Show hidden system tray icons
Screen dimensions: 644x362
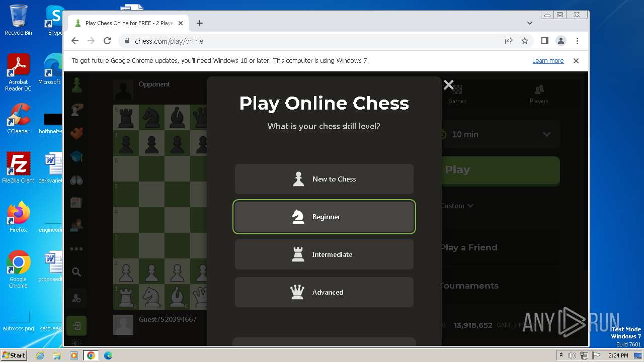pos(561,355)
